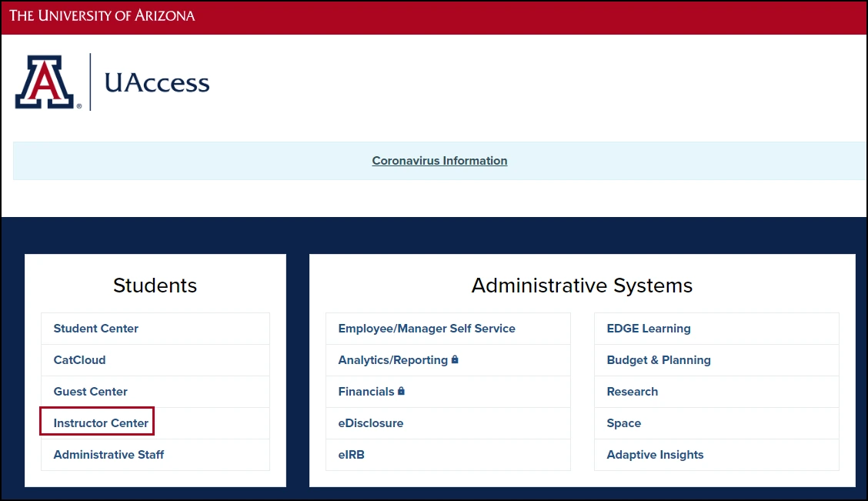
Task: Click the lock icon beside Analytics/Reporting
Action: point(455,359)
